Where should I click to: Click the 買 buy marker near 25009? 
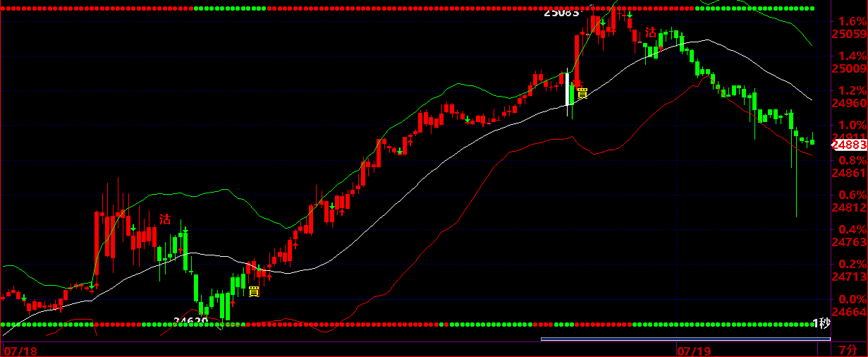pyautogui.click(x=582, y=92)
